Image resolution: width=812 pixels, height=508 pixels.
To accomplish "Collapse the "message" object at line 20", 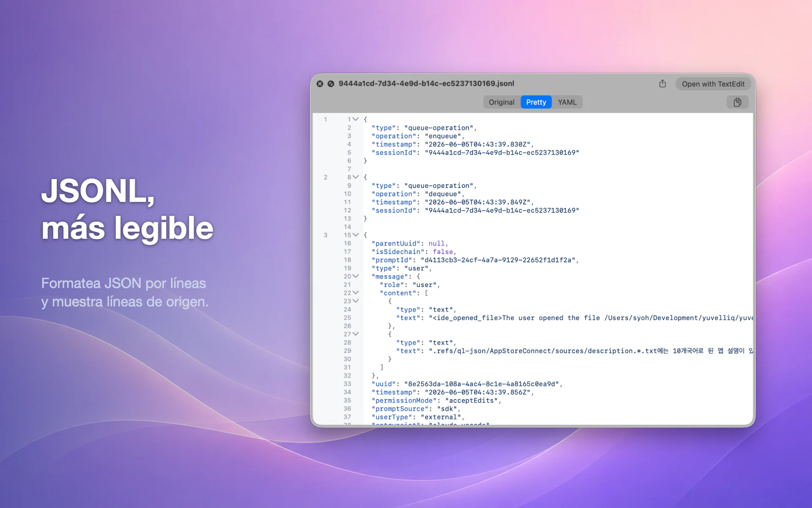I will point(356,276).
